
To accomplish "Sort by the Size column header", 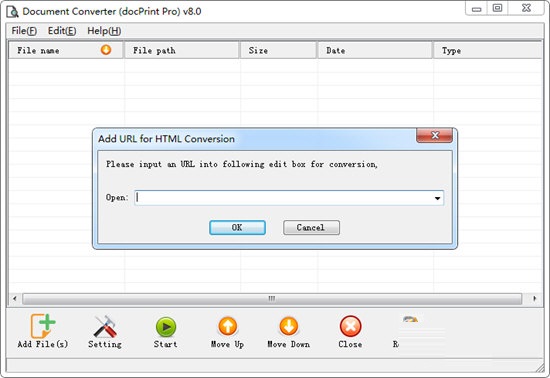I will 279,50.
